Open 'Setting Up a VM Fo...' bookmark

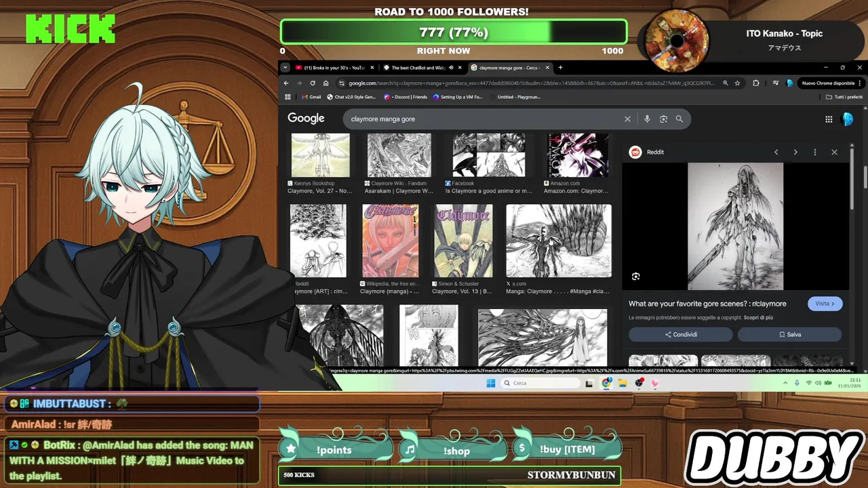coord(458,97)
